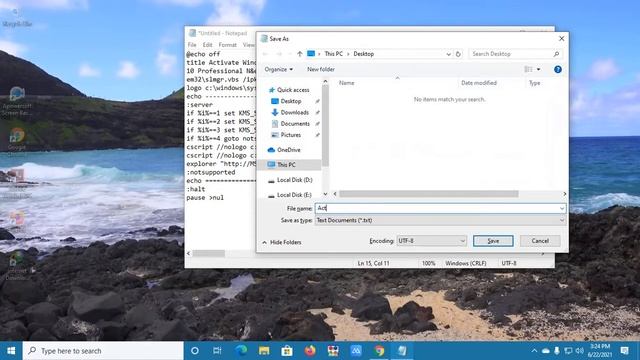Select Desktop in the navigation pane
Viewport: 640px width, 360px height.
click(291, 101)
